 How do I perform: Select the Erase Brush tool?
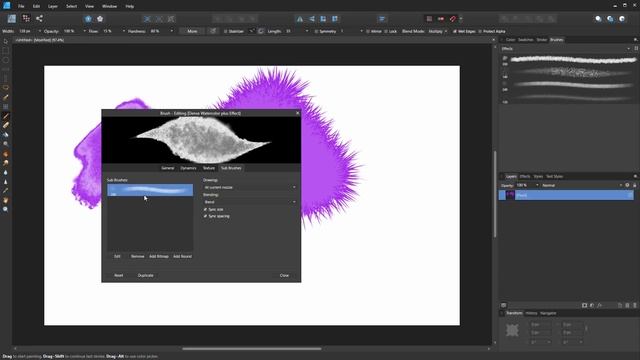pyautogui.click(x=5, y=125)
